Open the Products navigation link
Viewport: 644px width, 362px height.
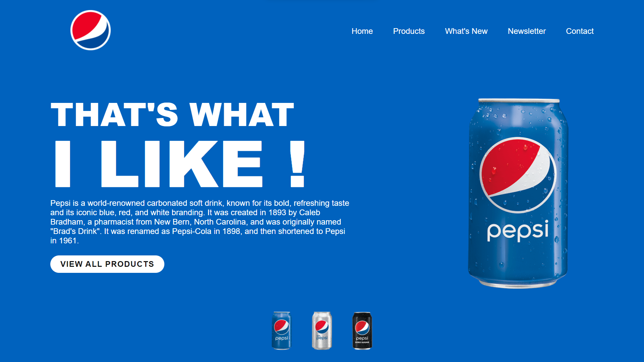tap(409, 31)
